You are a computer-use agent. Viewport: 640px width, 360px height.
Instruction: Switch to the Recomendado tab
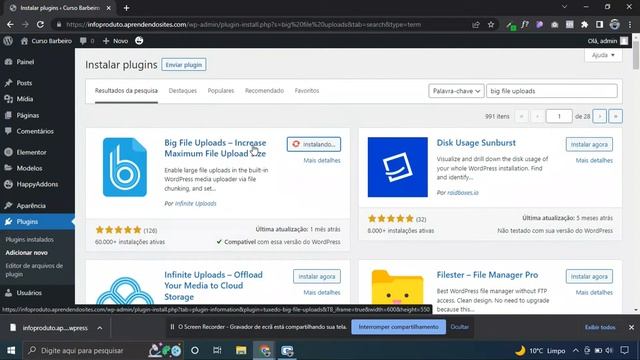(264, 91)
